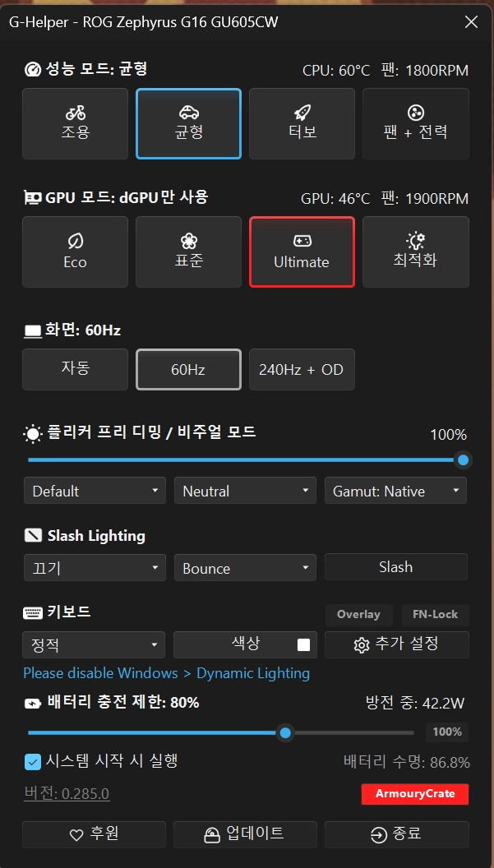Open the 정적 keyboard backlight mode dropdown
Viewport: 494px width, 868px height.
click(95, 645)
